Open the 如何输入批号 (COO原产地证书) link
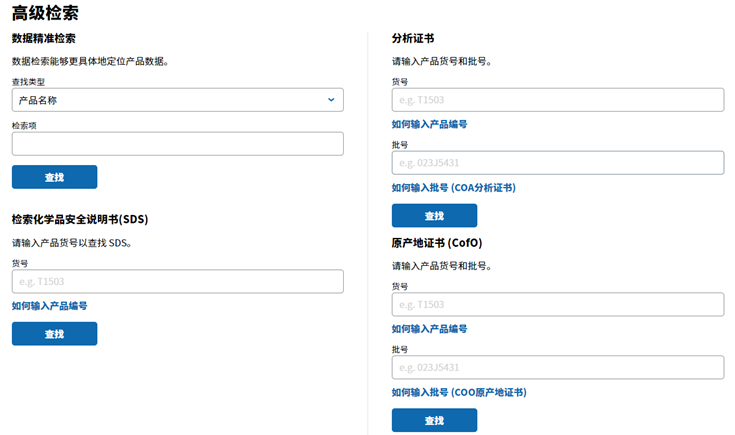The width and height of the screenshot is (735, 435). [x=458, y=393]
